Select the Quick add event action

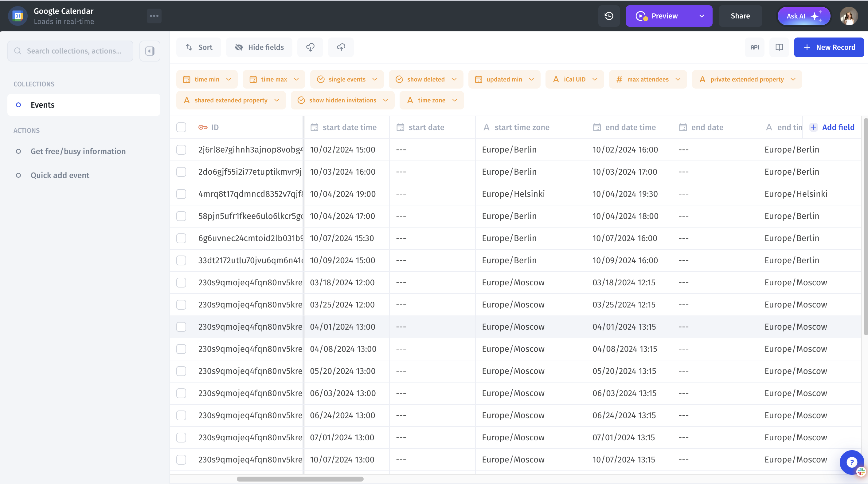tap(60, 175)
